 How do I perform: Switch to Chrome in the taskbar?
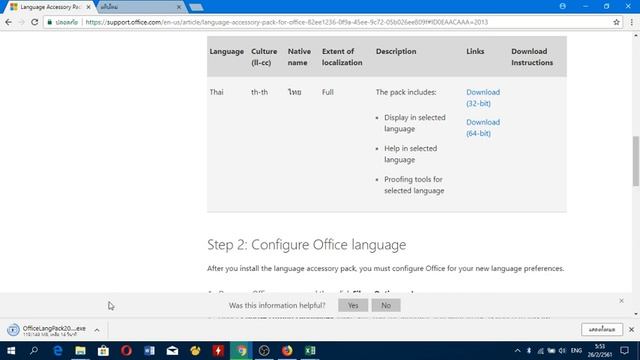click(x=241, y=351)
